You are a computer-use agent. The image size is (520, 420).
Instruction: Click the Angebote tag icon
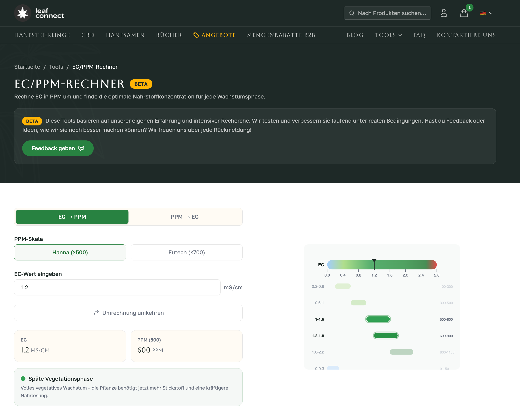(x=196, y=35)
